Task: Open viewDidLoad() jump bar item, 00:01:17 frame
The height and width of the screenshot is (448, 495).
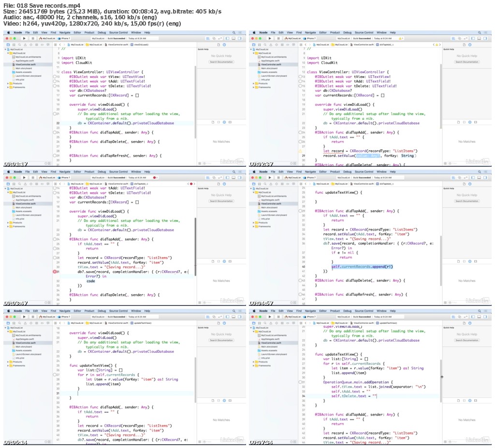Action: click(x=140, y=45)
